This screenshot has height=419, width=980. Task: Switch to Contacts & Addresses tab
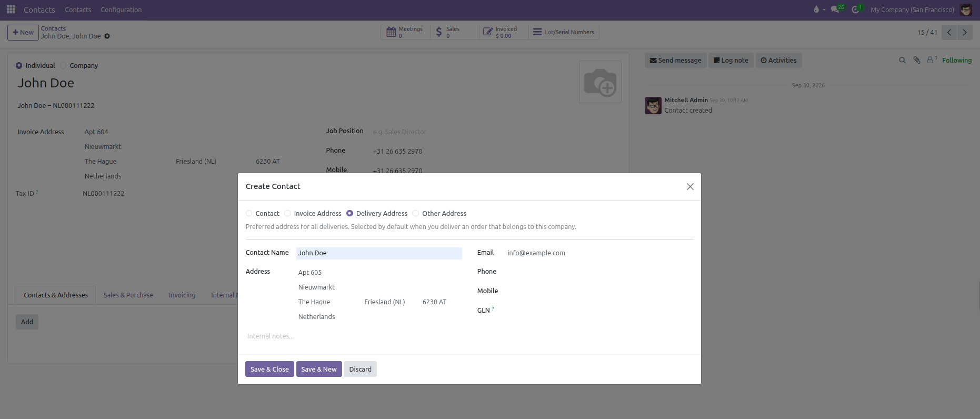click(56, 295)
